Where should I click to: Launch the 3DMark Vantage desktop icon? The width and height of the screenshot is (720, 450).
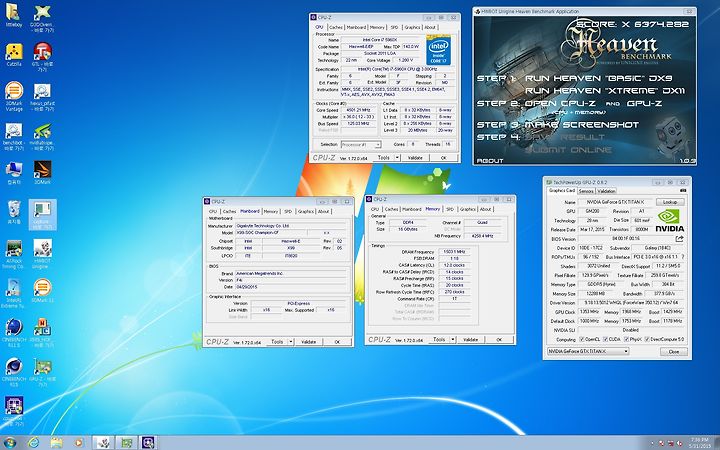tap(14, 96)
